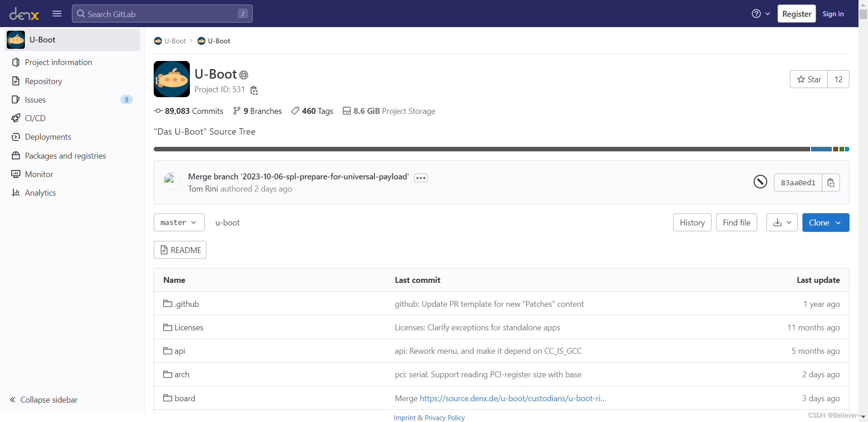Click the Repository document icon
Viewport: 868px width, 422px height.
click(16, 81)
